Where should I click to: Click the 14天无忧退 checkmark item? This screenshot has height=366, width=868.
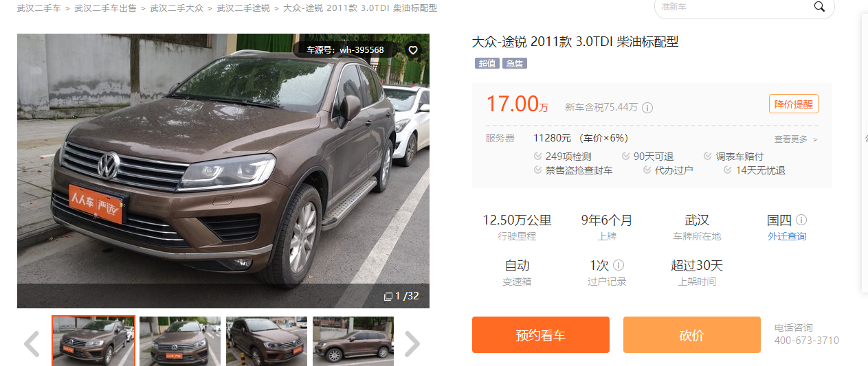pyautogui.click(x=754, y=170)
